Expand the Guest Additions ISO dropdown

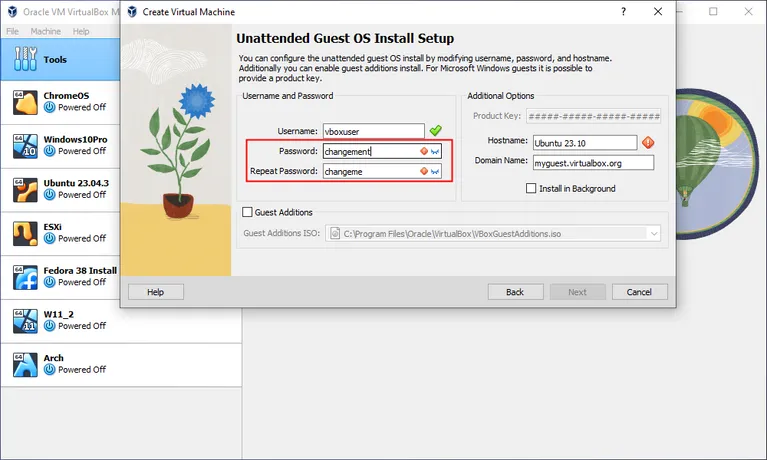click(x=654, y=233)
